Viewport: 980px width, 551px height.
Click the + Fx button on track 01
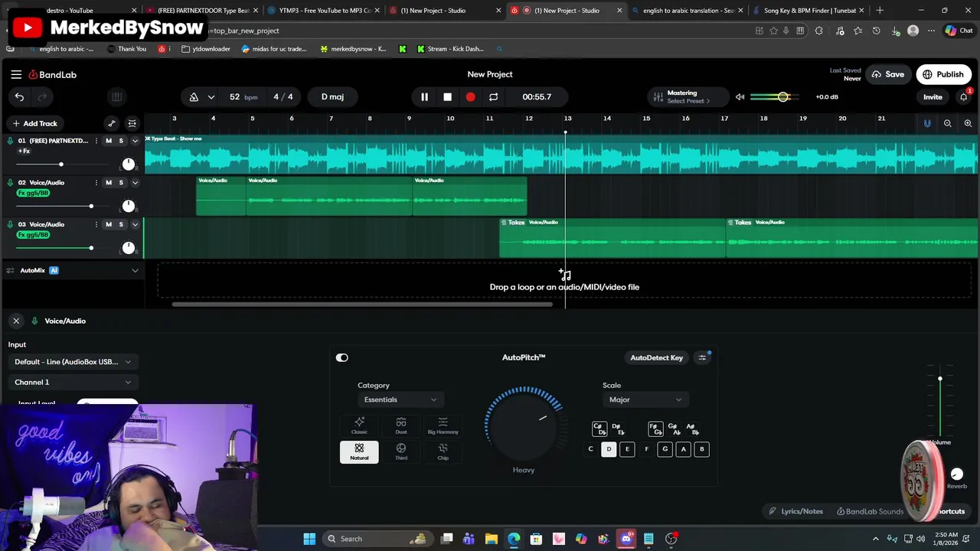pos(24,151)
